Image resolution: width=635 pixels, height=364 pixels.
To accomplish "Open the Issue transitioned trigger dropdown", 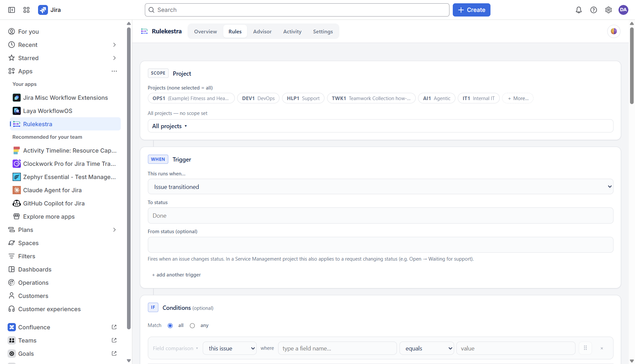I will [380, 187].
